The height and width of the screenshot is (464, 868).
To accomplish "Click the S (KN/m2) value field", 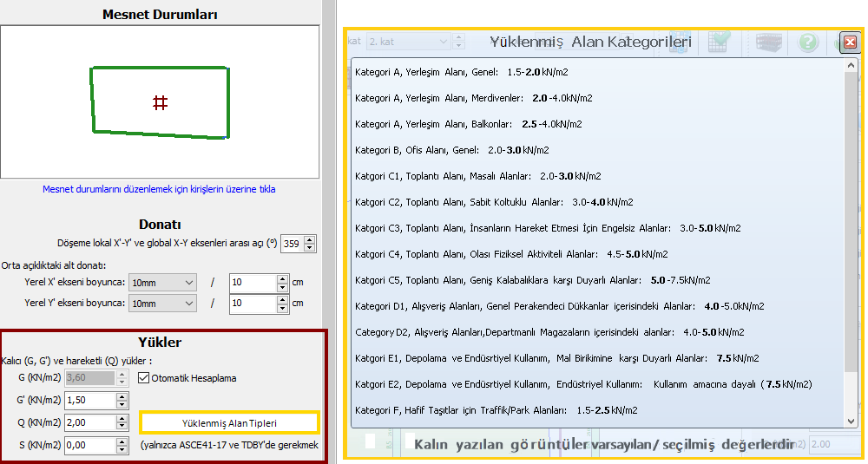I will click(x=89, y=446).
